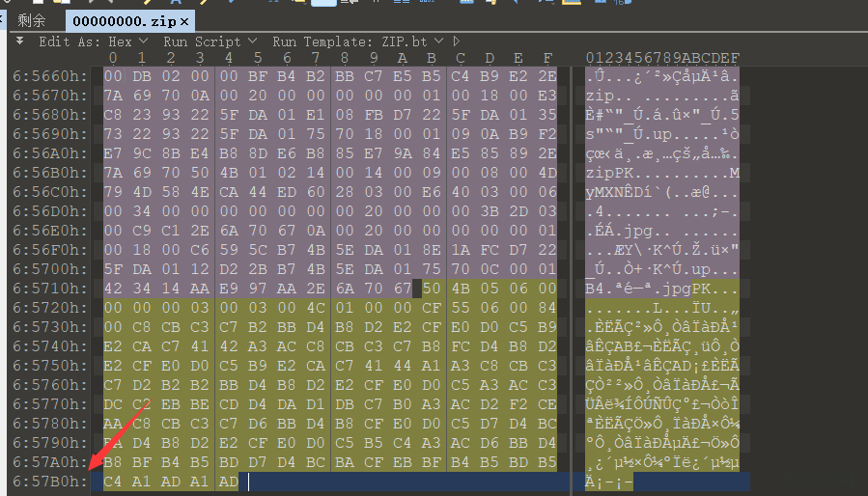
Task: Collapse the editor bar with double-arrow icon
Action: point(20,41)
